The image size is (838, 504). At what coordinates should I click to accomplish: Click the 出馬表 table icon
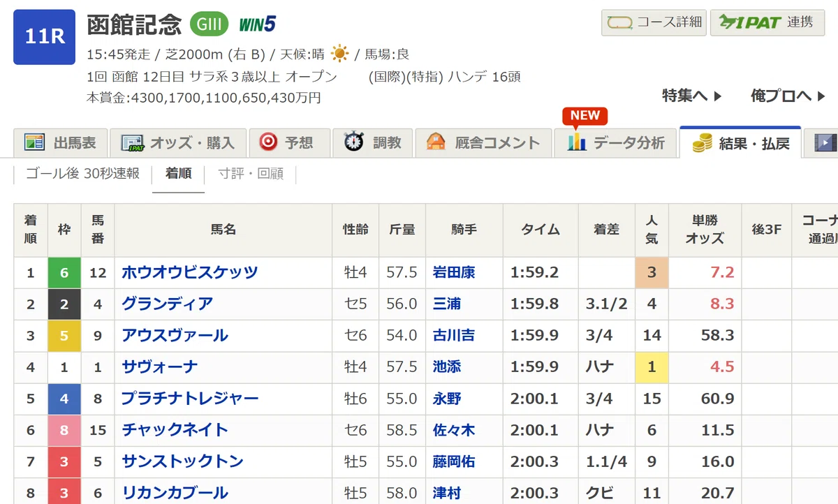click(34, 142)
